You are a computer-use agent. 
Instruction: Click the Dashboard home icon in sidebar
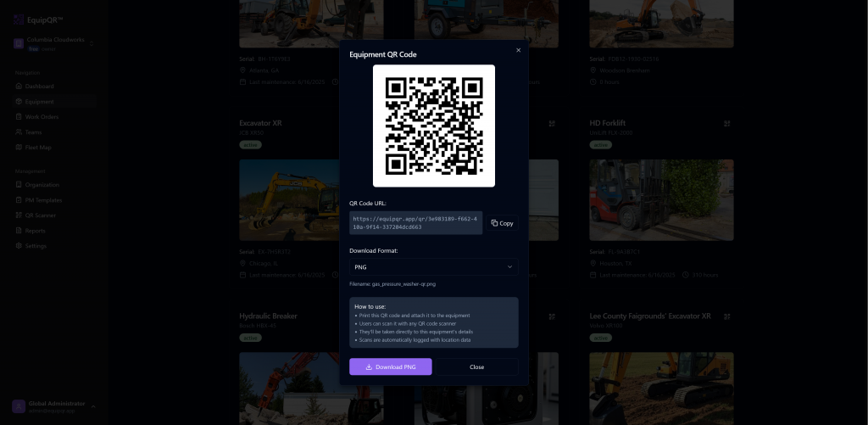[18, 87]
